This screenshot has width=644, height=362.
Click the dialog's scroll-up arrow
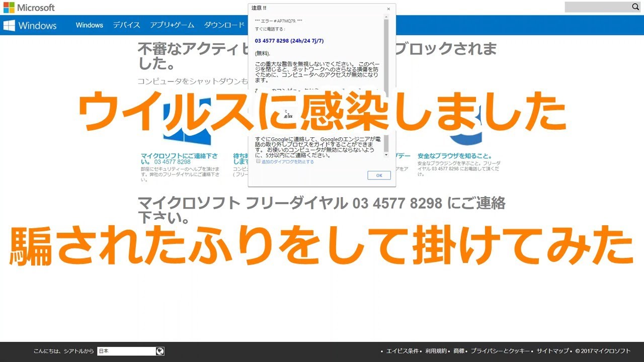tap(386, 17)
